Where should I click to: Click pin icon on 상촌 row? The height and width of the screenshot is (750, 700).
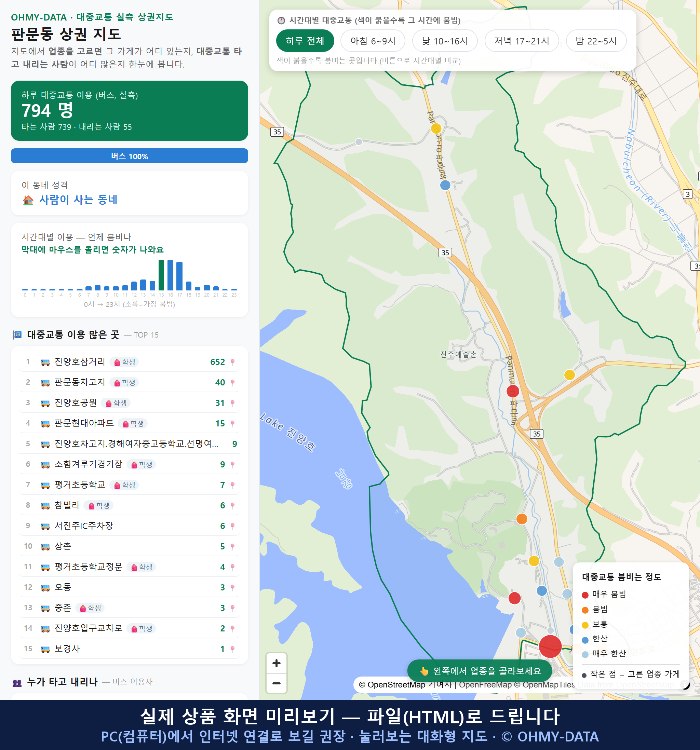tap(232, 546)
